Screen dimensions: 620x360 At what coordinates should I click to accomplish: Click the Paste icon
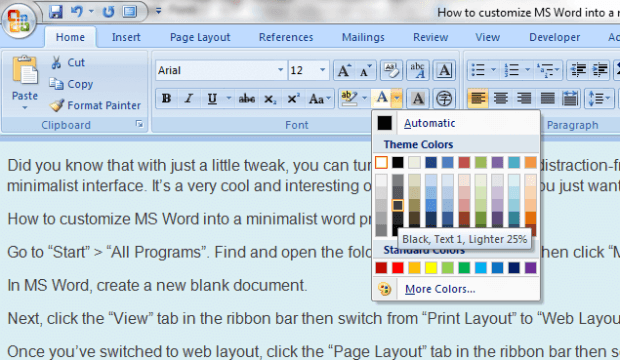coord(25,70)
